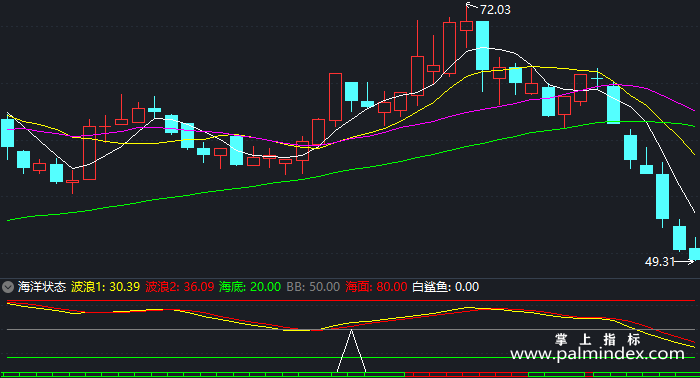Click the 白鲨鱼: 0.00 label
Image resolution: width=700 pixels, height=378 pixels.
pyautogui.click(x=445, y=287)
